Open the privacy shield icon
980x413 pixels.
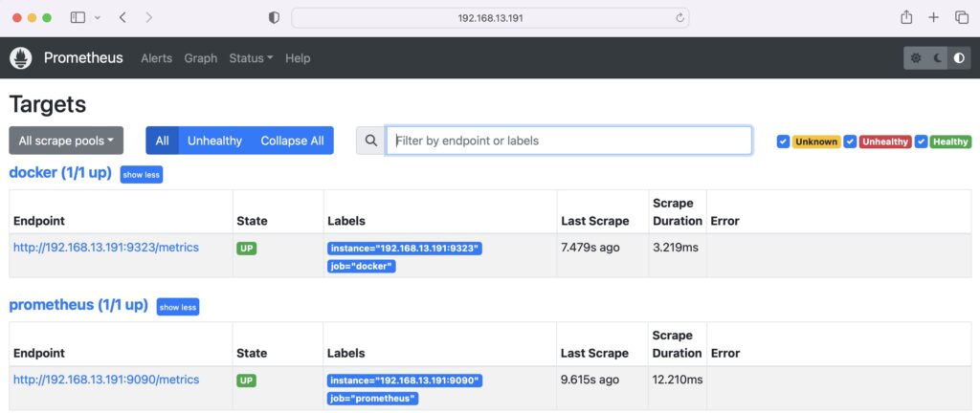274,18
